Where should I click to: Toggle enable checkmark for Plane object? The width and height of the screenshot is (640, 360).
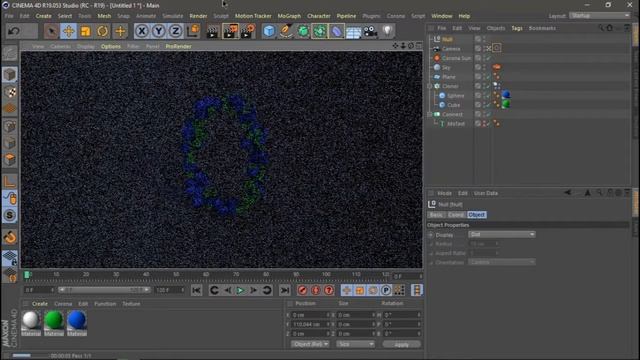pos(488,77)
